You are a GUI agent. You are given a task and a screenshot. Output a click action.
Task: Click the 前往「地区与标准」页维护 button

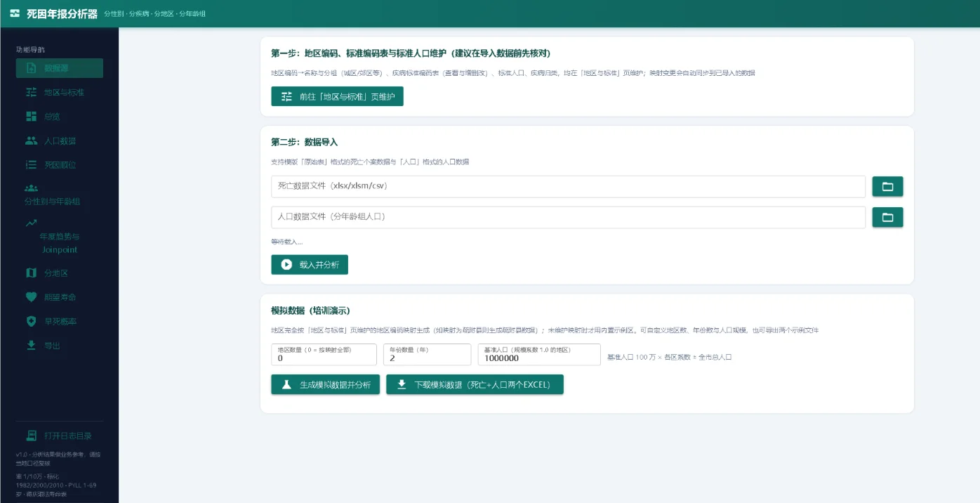pyautogui.click(x=338, y=96)
